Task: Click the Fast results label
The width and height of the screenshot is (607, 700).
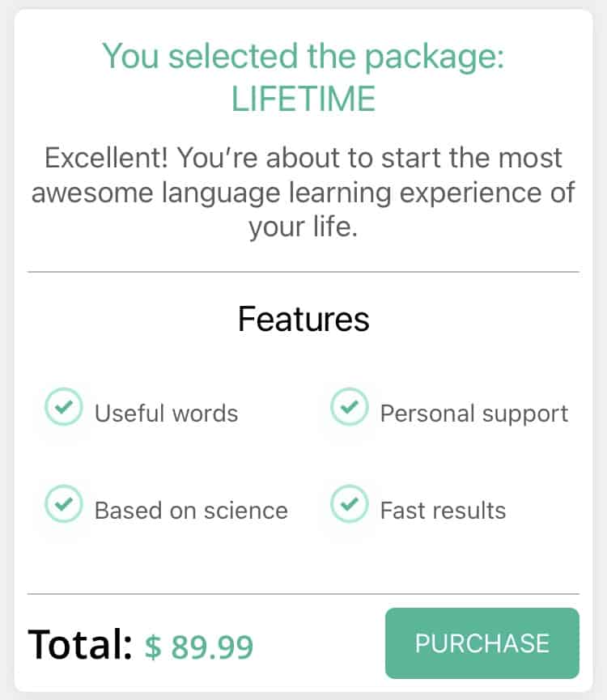Action: 443,511
